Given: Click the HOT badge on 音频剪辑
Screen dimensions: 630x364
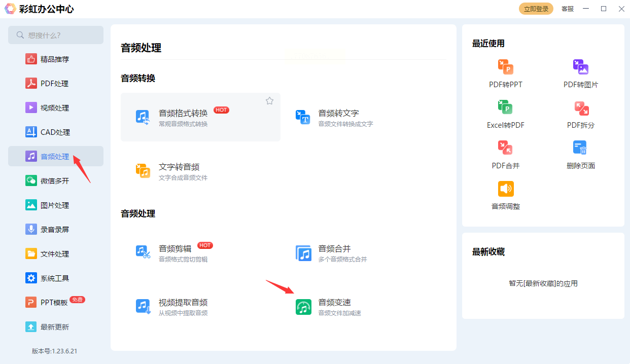Looking at the screenshot, I should coord(205,245).
